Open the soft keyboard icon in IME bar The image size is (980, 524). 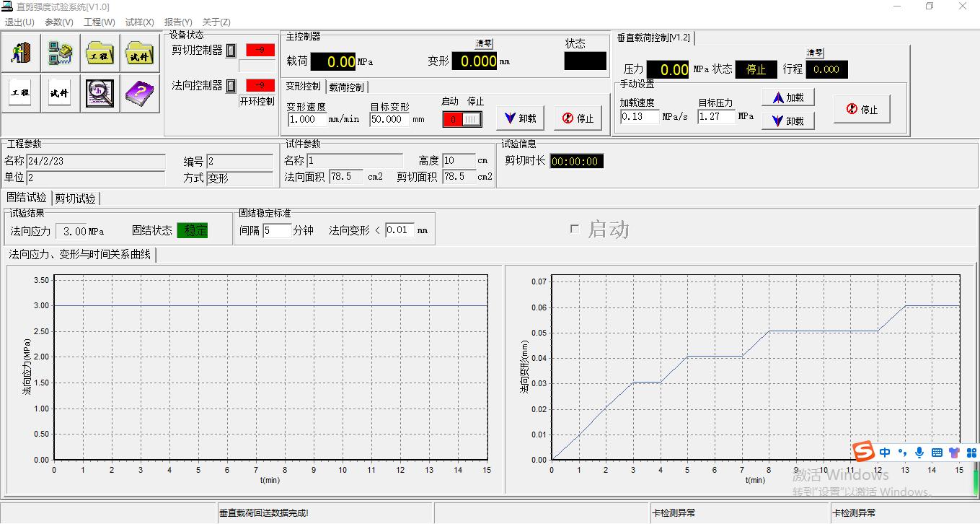coord(937,453)
